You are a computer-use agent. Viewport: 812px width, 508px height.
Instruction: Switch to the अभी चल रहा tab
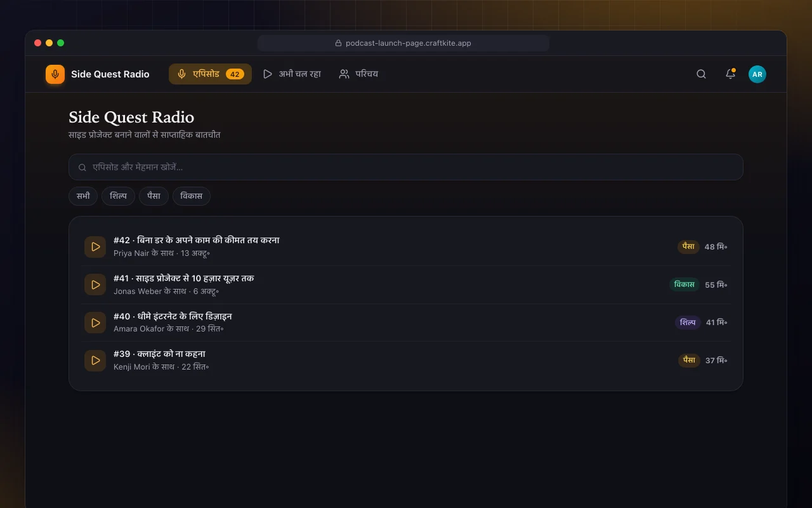[x=292, y=74]
